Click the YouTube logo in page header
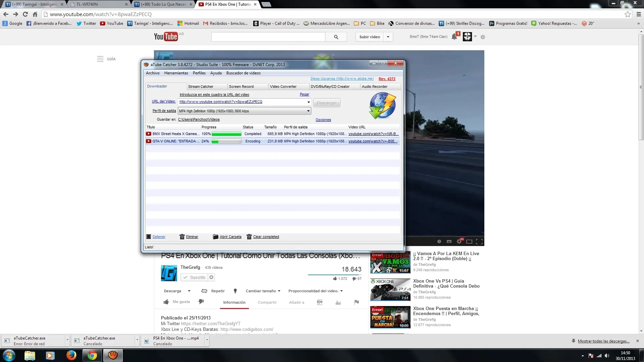 (x=166, y=37)
